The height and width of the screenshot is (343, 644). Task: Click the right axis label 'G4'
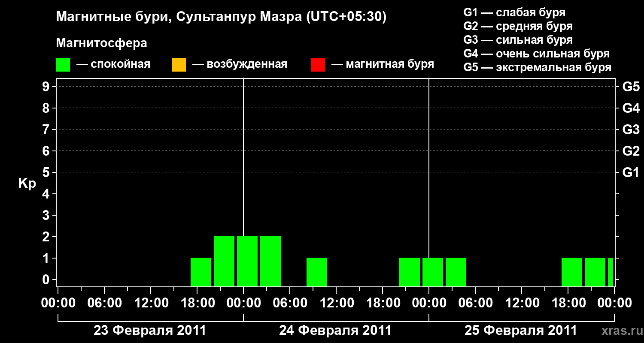point(631,108)
